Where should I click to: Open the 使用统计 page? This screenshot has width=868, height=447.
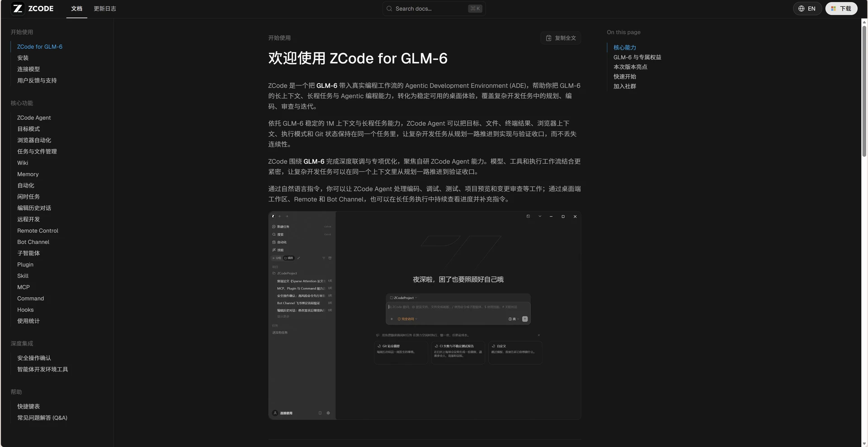[x=28, y=321]
